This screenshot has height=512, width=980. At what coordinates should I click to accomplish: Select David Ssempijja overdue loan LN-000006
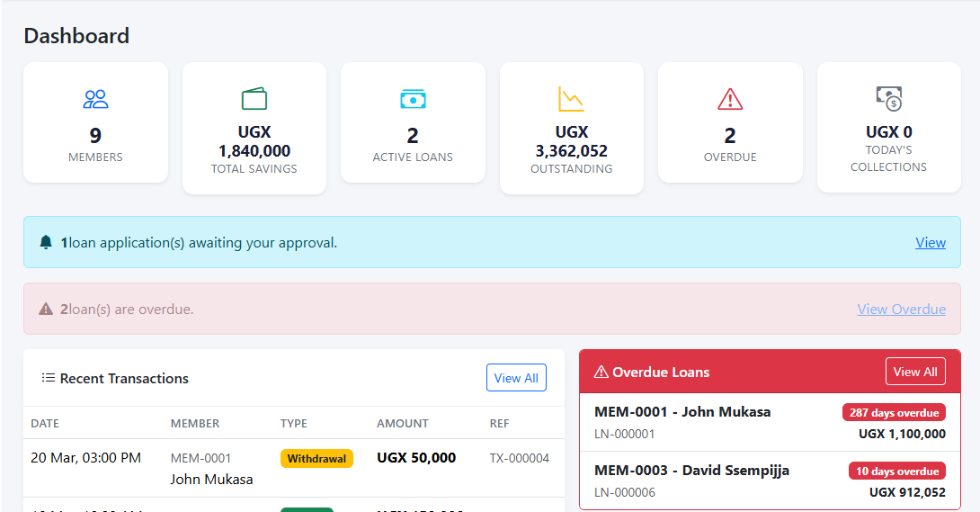coord(770,481)
